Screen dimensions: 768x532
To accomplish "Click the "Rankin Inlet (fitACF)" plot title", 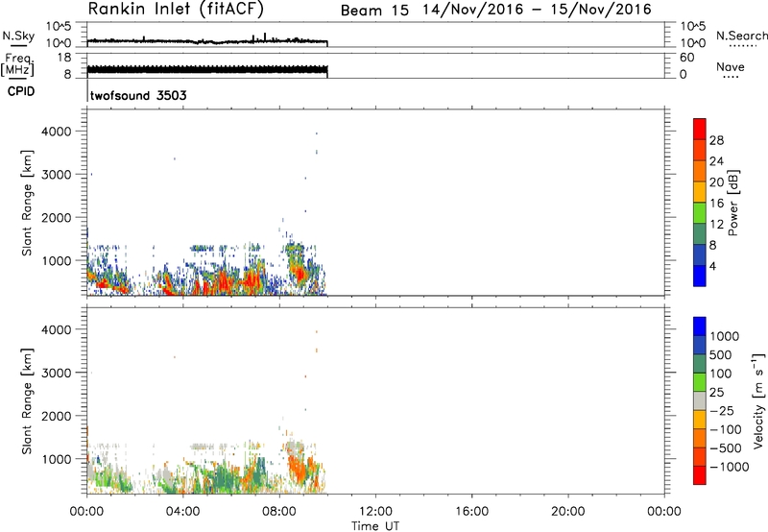I will point(176,10).
